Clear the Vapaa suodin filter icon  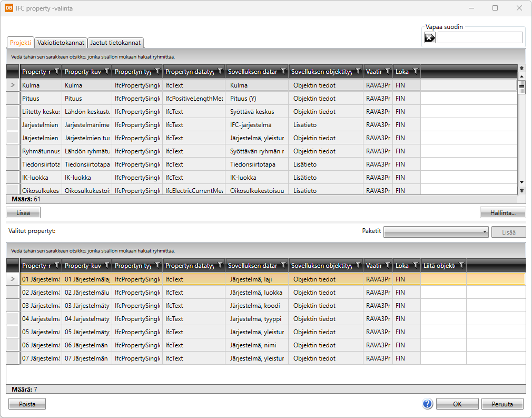pos(430,37)
